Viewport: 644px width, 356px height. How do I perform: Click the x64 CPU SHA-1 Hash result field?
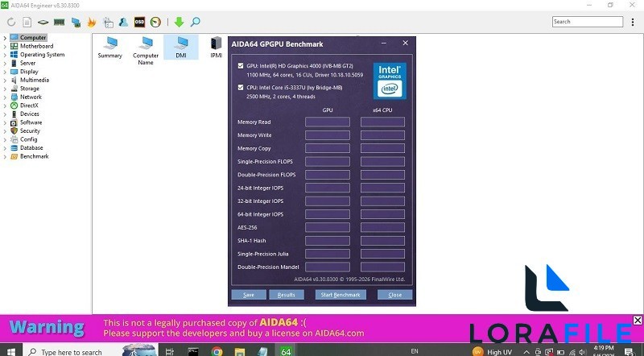coord(382,241)
